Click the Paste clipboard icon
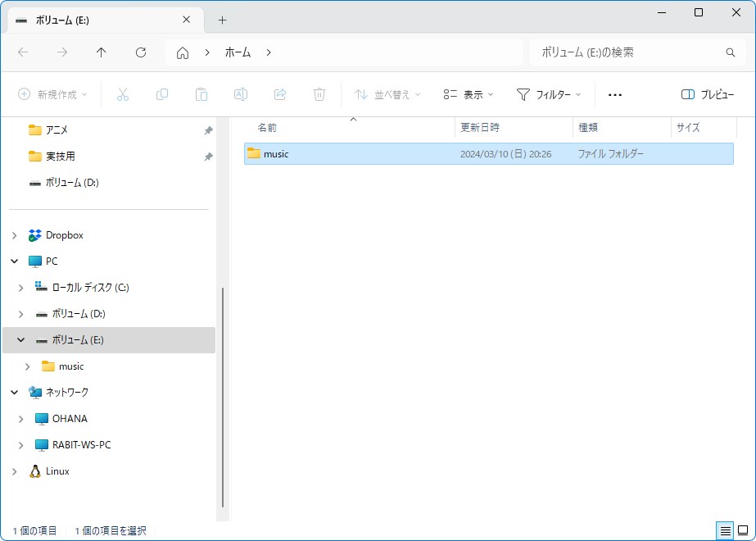The image size is (756, 541). pyautogui.click(x=201, y=95)
